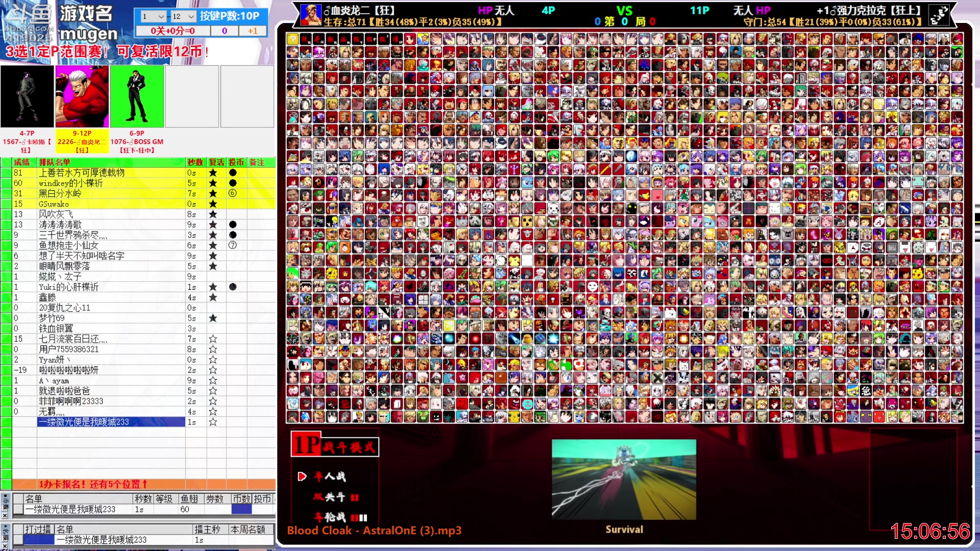Click the highlighted 一缕微光便是我暖城233 queue row
Image resolution: width=980 pixels, height=551 pixels.
(x=111, y=422)
